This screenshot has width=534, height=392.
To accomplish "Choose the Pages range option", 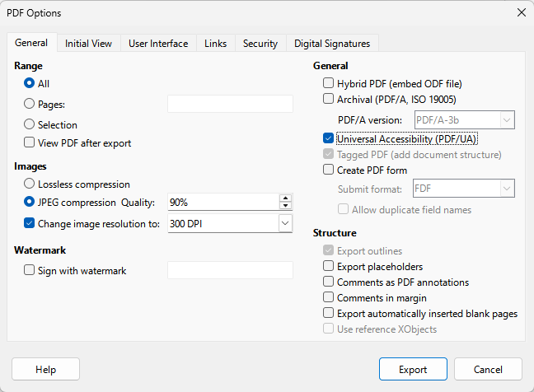I will pos(30,104).
